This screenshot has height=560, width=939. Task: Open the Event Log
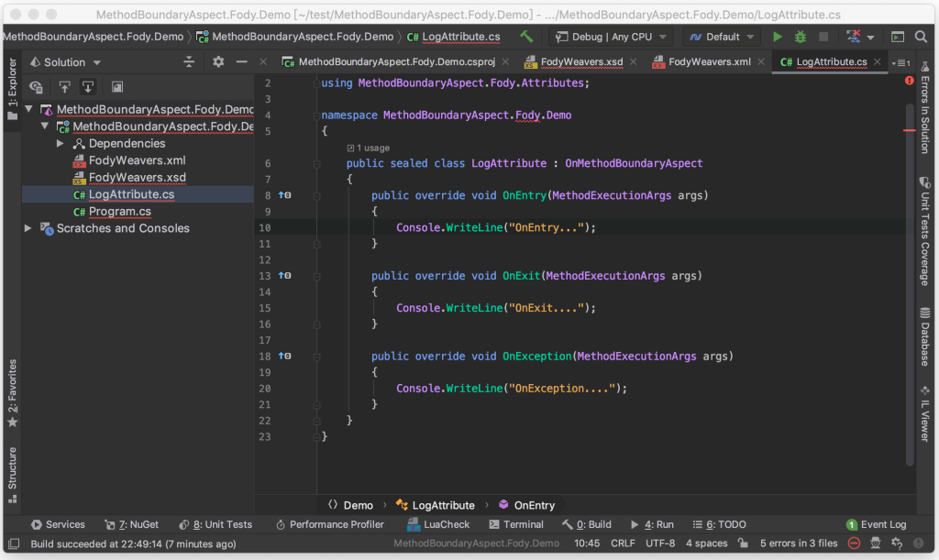[x=876, y=524]
